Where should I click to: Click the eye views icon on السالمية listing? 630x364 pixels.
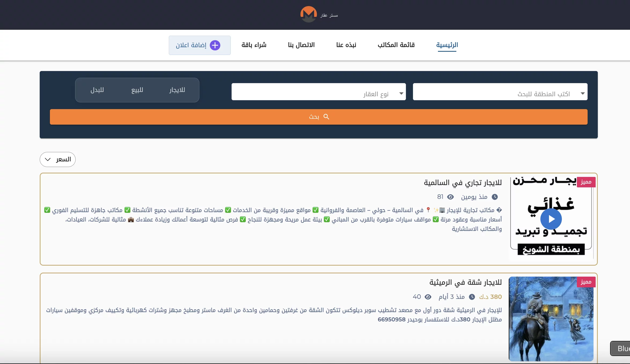pos(450,197)
